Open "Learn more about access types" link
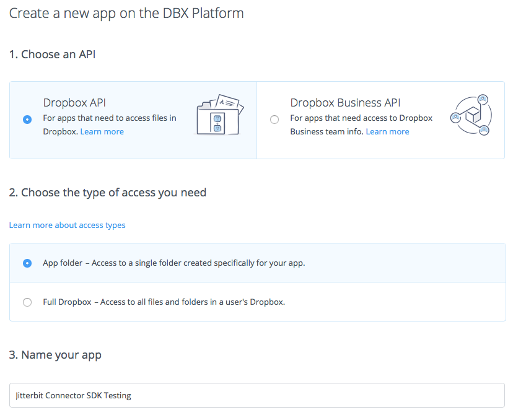The height and width of the screenshot is (420, 513). [x=67, y=225]
